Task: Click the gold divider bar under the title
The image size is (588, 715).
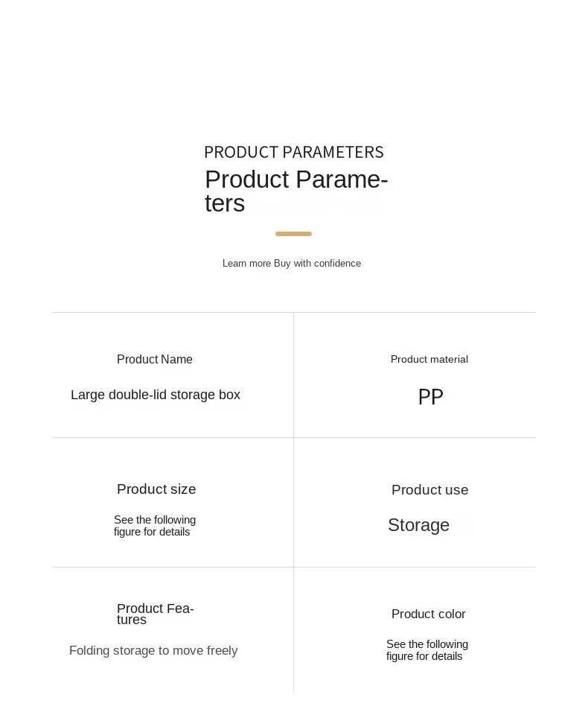Action: coord(293,234)
